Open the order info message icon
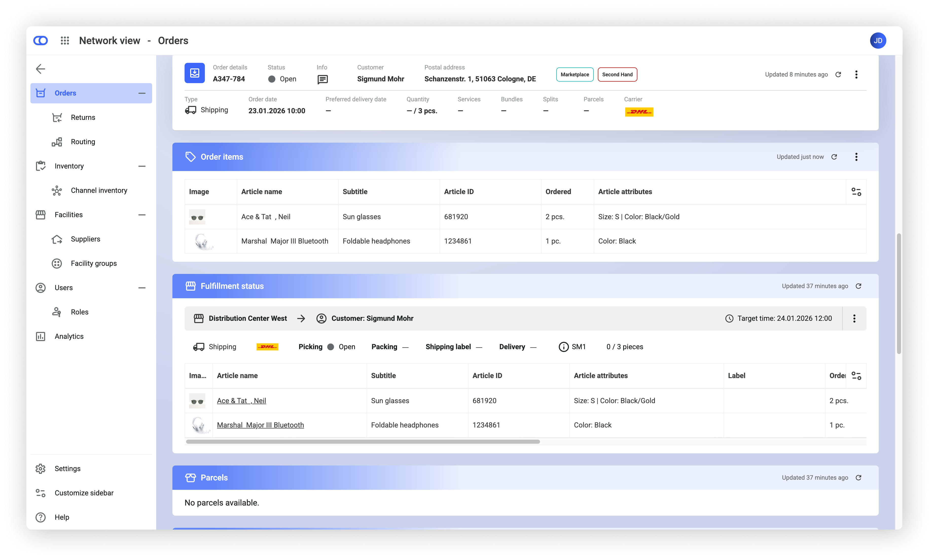 322,79
